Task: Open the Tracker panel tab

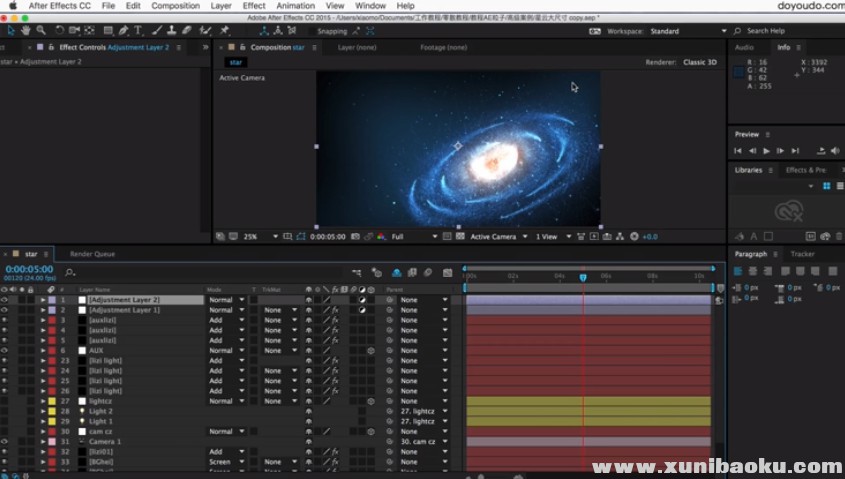Action: coord(802,254)
